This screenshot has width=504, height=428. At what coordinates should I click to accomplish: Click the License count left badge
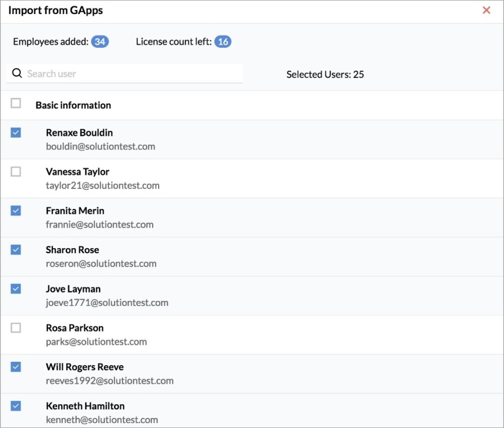(222, 42)
